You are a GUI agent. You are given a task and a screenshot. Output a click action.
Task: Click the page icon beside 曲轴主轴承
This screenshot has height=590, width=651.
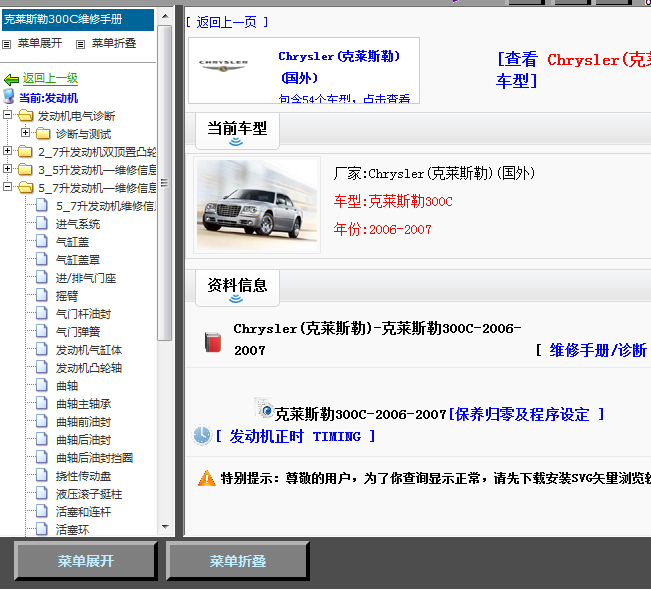[42, 403]
